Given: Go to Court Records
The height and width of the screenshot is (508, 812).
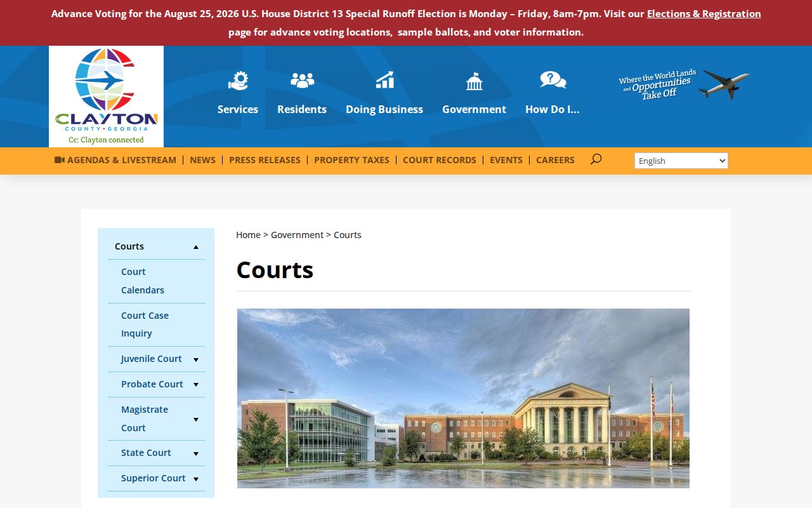Looking at the screenshot, I should tap(440, 160).
